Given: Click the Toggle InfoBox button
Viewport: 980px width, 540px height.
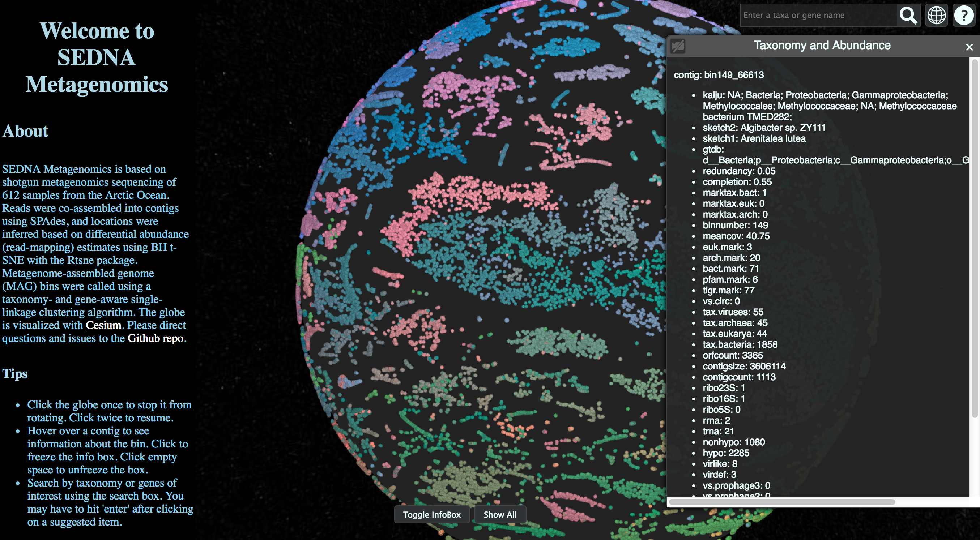Looking at the screenshot, I should coord(431,515).
